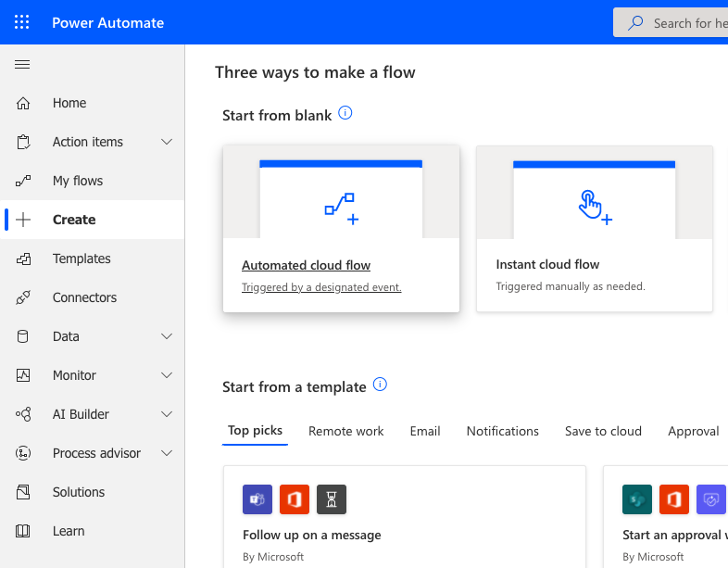Expand the Data menu chevron

[167, 336]
